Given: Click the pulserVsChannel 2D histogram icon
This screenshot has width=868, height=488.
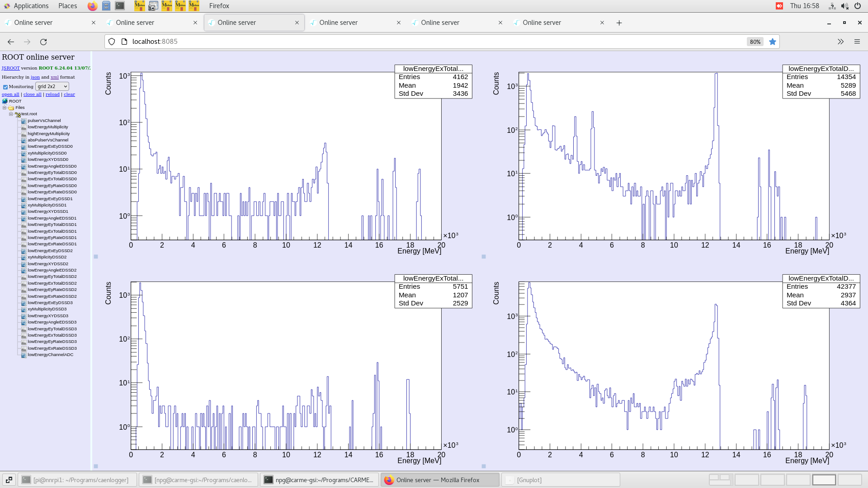Looking at the screenshot, I should point(24,121).
